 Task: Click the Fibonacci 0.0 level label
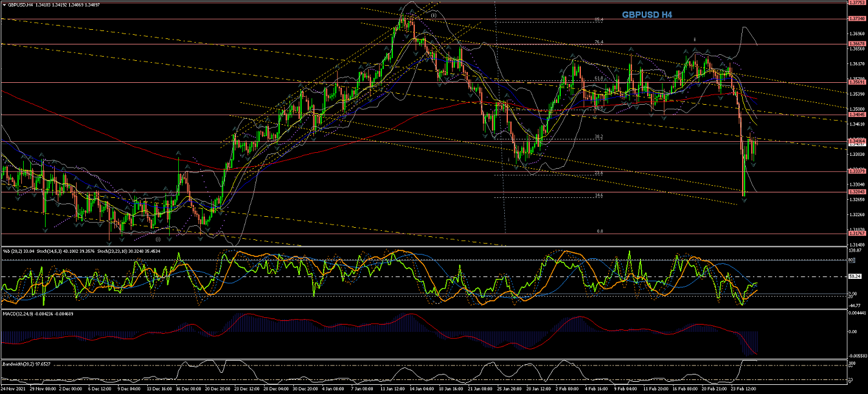[x=599, y=231]
